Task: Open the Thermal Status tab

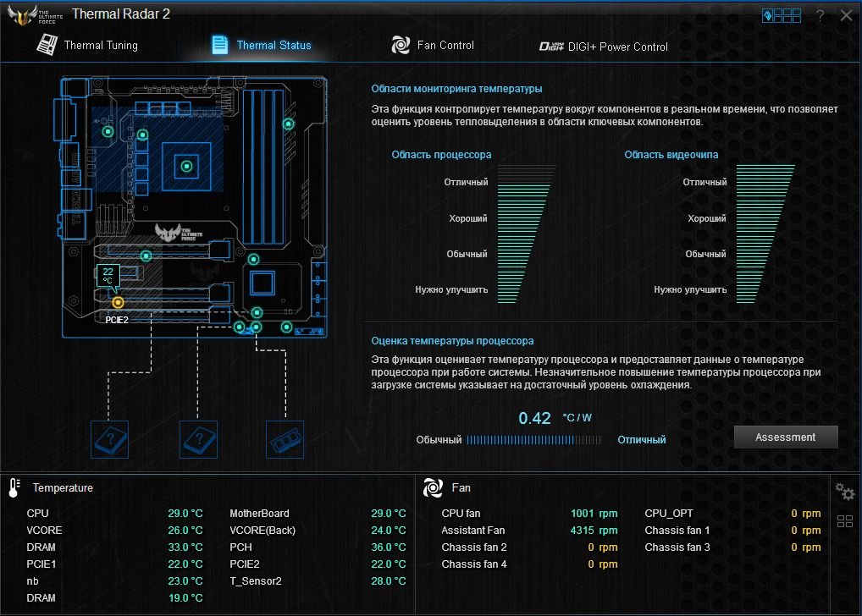Action: click(262, 45)
